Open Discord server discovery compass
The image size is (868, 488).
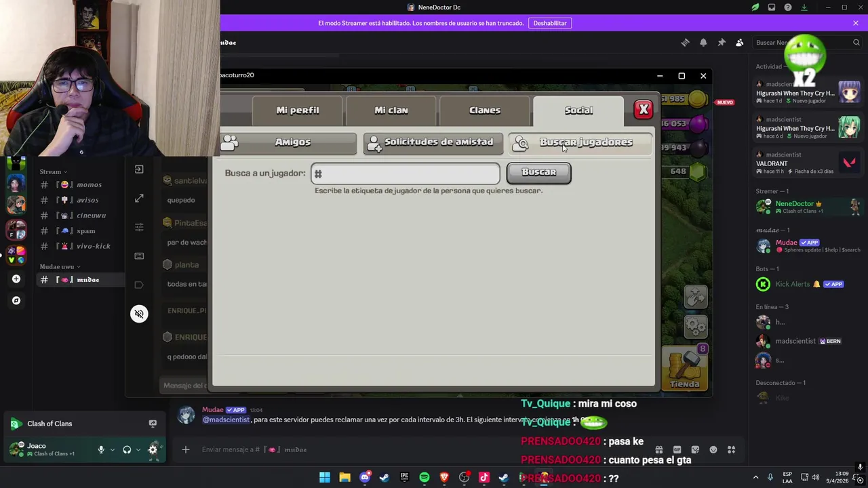pos(16,301)
